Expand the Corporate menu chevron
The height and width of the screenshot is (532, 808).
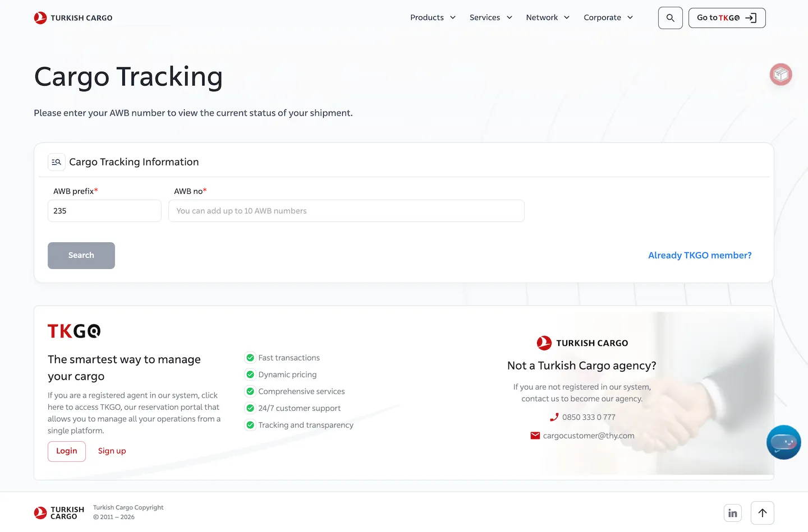[630, 17]
